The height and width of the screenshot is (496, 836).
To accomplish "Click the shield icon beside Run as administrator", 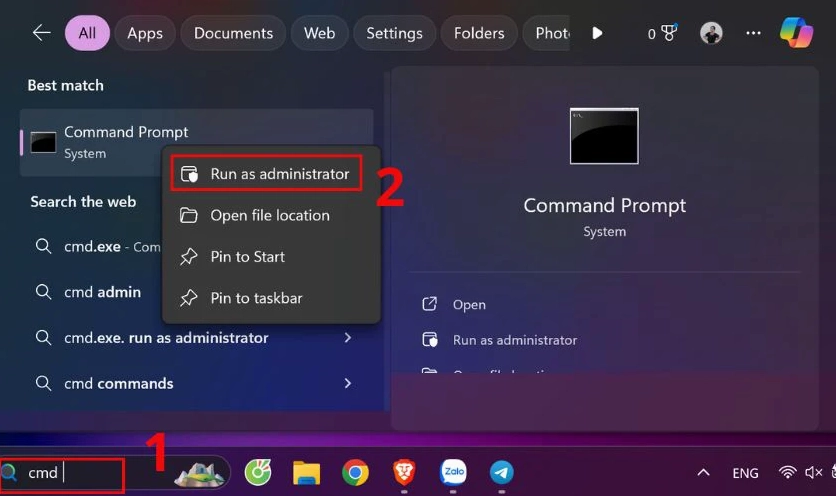I will click(x=189, y=174).
